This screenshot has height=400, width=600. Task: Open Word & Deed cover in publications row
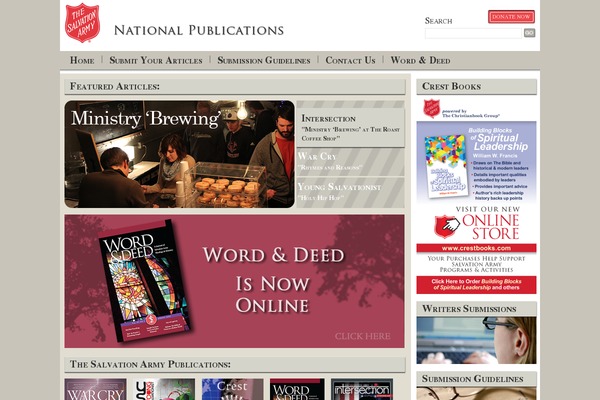click(x=297, y=389)
